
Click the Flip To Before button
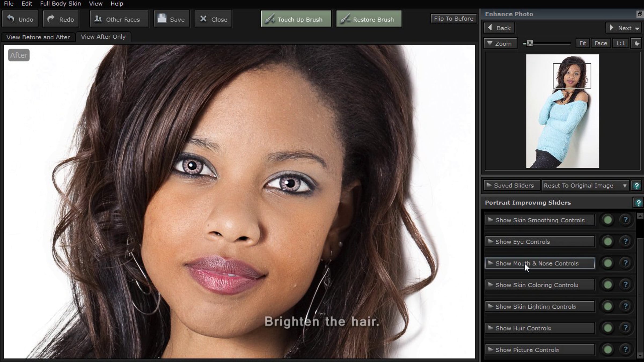pos(453,19)
